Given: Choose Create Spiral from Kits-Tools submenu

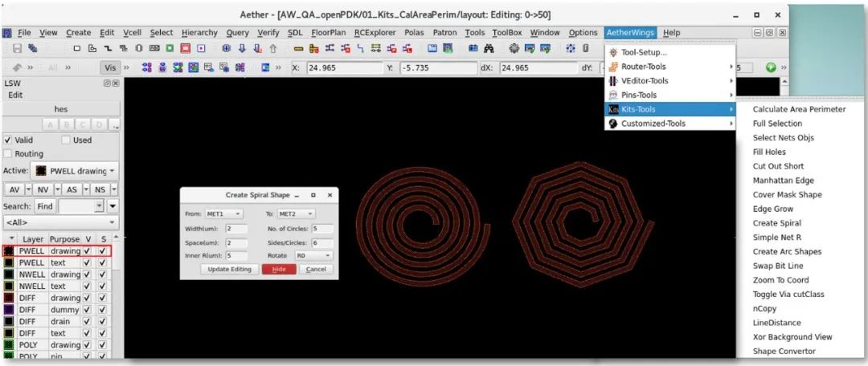Looking at the screenshot, I should point(776,223).
